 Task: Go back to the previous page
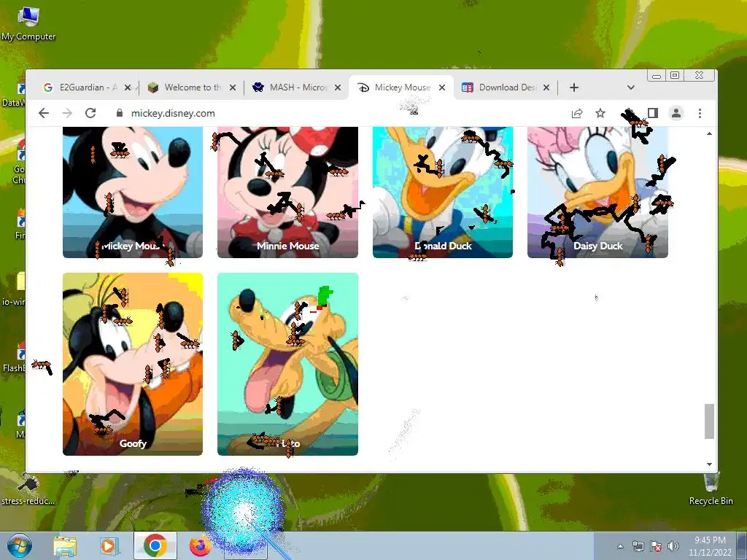43,113
